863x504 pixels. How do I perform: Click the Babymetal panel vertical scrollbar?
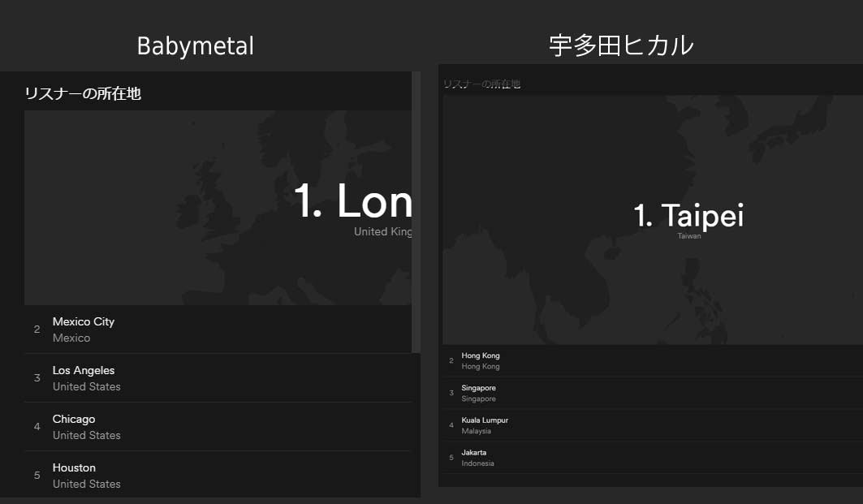[416, 212]
